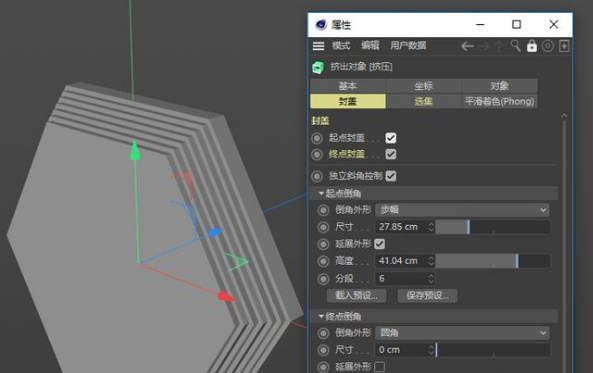Click the 高度 slider track

pos(492,261)
